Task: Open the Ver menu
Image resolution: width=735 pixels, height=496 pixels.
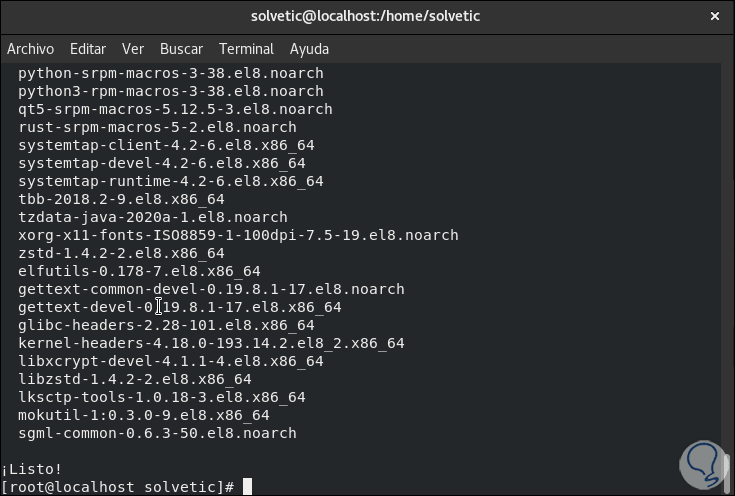Action: pos(133,49)
